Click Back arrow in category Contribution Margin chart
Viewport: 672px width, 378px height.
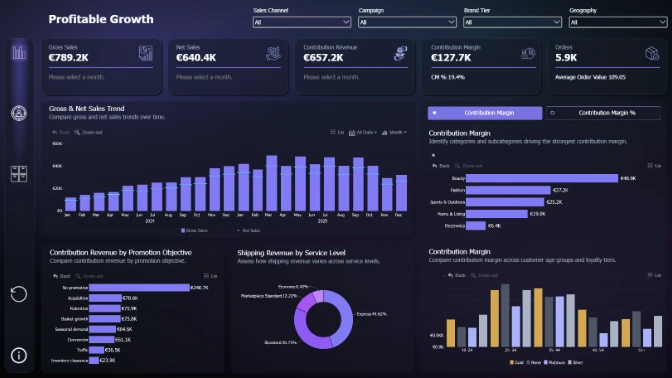pos(441,166)
